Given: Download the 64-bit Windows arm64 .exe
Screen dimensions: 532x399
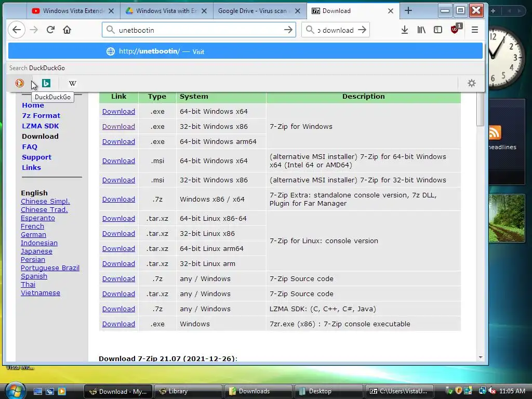Looking at the screenshot, I should point(118,141).
